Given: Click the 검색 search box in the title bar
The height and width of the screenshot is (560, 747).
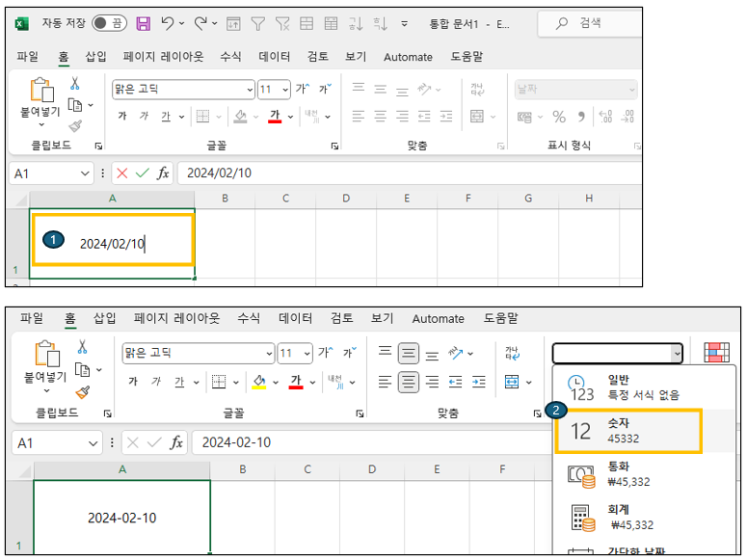Looking at the screenshot, I should point(590,23).
